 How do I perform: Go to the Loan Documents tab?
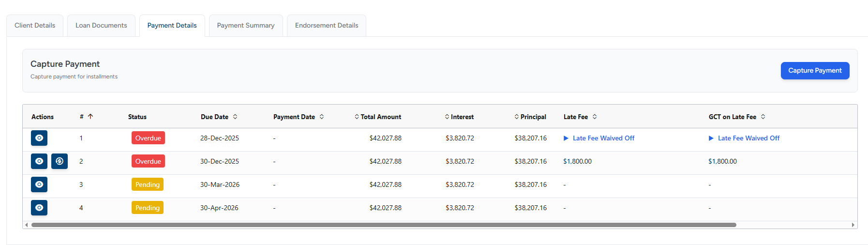[x=101, y=26]
